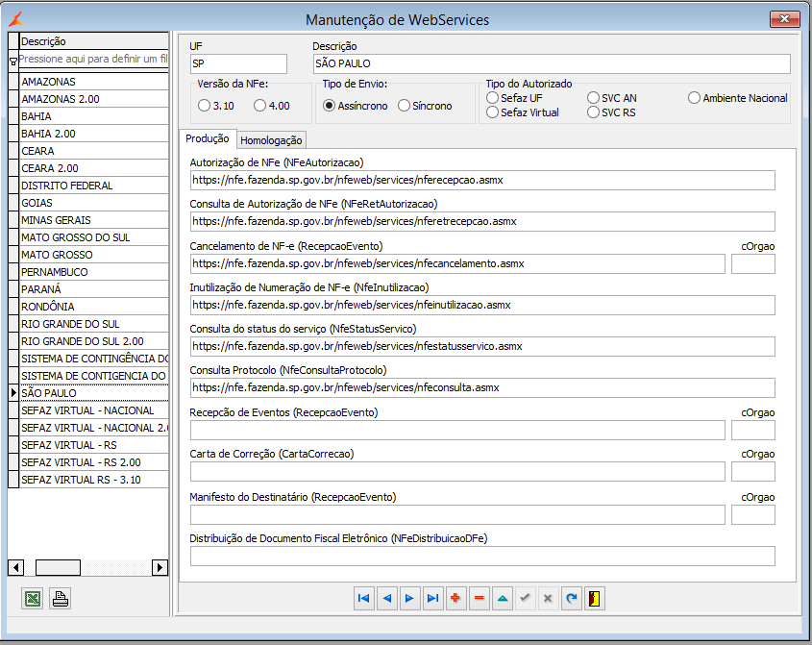Select NFe version 4.00
The height and width of the screenshot is (645, 812).
pos(262,106)
